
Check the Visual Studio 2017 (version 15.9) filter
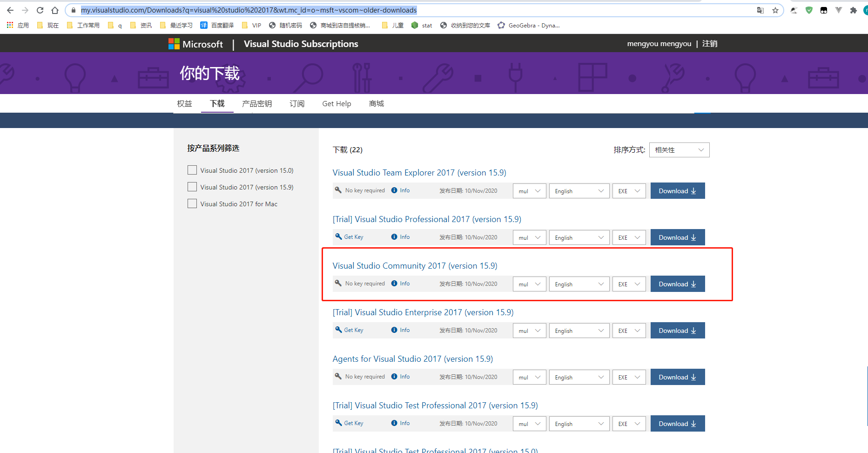(x=192, y=187)
